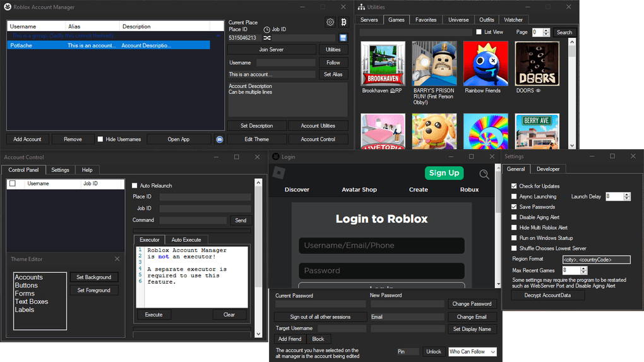Open the Universe tab
Image resolution: width=644 pixels, height=362 pixels.
pyautogui.click(x=458, y=20)
